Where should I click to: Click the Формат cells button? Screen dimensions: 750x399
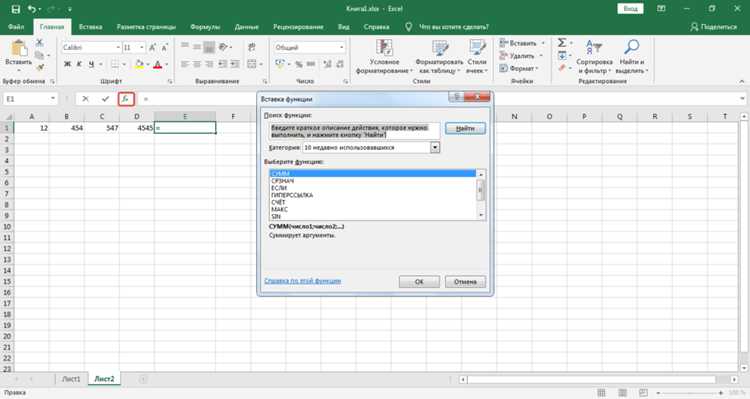[x=518, y=68]
